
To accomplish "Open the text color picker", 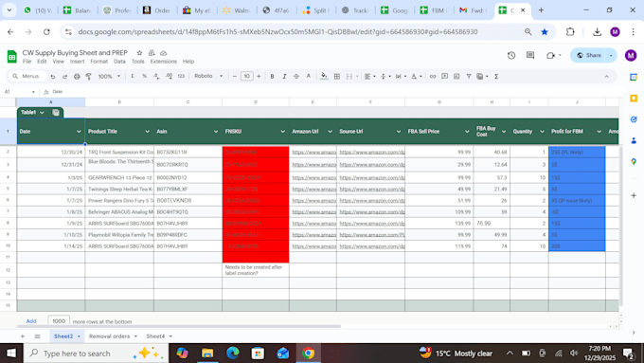I will (309, 76).
